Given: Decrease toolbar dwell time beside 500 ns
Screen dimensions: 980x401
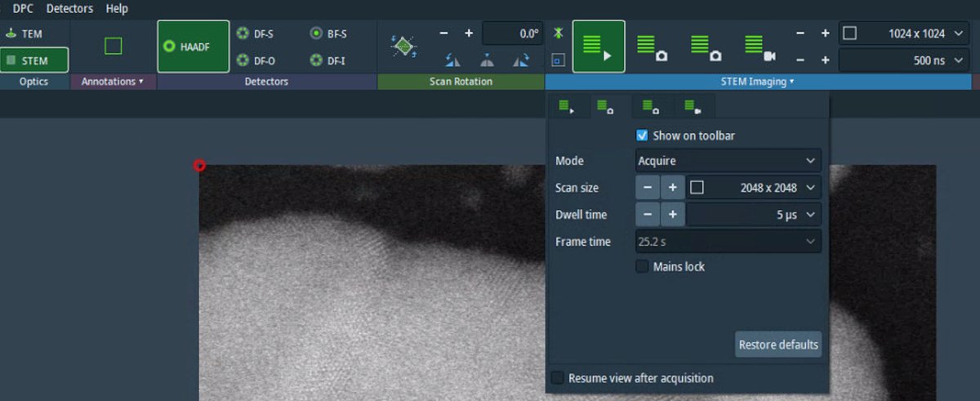Looking at the screenshot, I should pyautogui.click(x=800, y=60).
